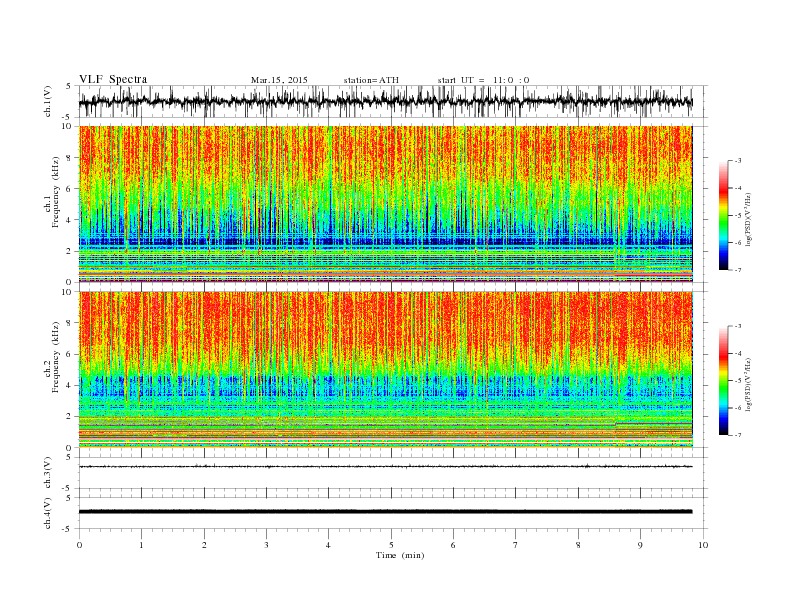792x612 pixels.
Task: Click time axis tick label "9"
Action: 640,545
